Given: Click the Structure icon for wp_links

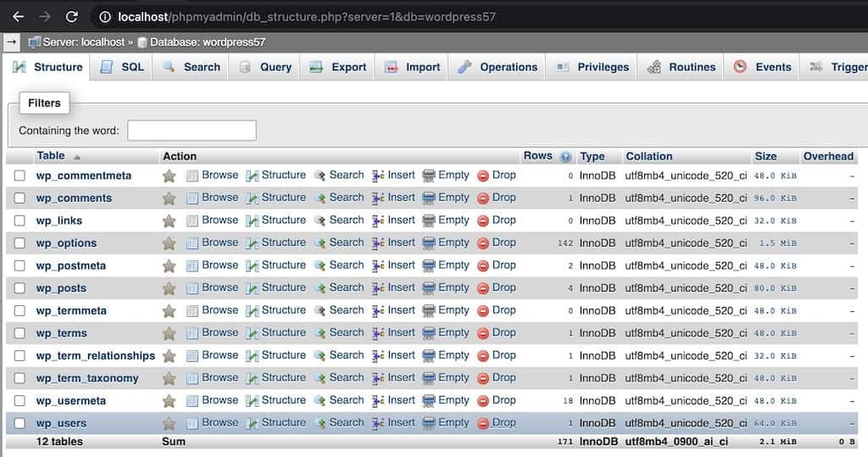Looking at the screenshot, I should 253,221.
